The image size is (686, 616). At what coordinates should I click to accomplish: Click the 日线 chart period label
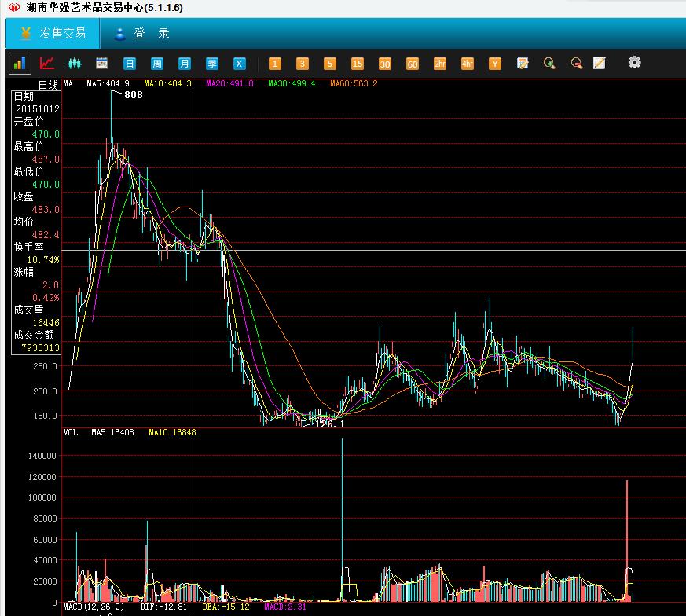click(48, 85)
